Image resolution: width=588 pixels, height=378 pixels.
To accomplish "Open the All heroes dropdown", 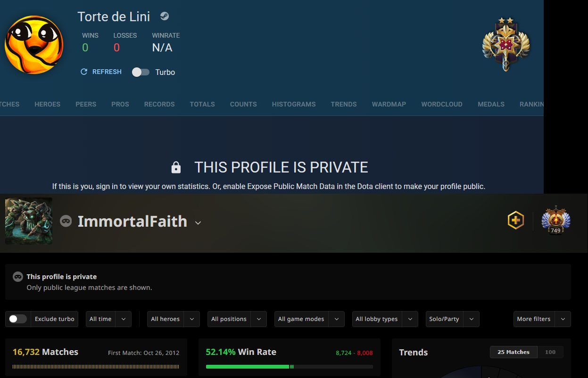I will click(x=174, y=319).
